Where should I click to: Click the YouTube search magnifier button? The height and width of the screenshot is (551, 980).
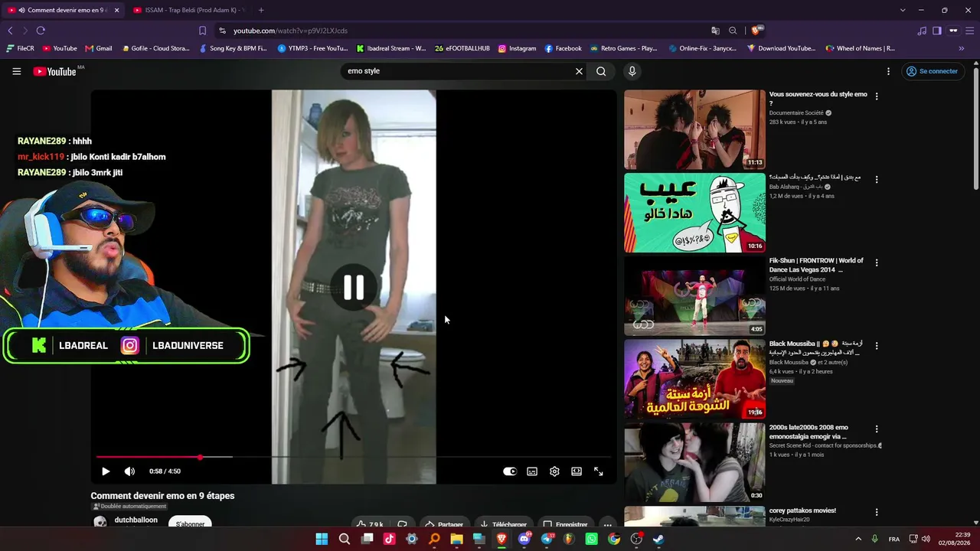pos(601,71)
